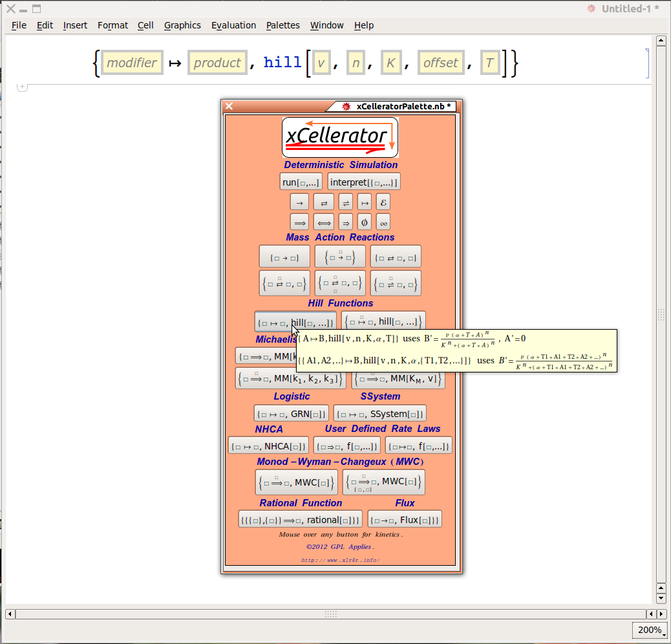
Task: Select the product placeholder in notebook
Action: click(x=217, y=63)
